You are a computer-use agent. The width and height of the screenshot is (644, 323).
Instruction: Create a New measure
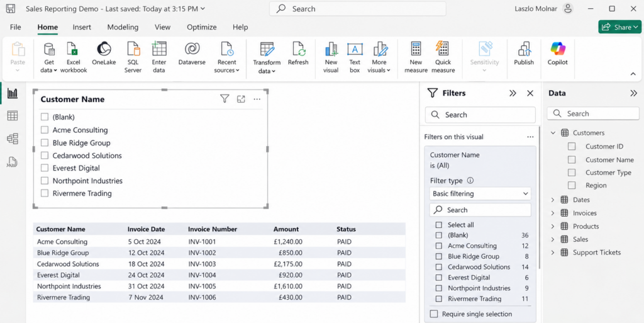416,57
